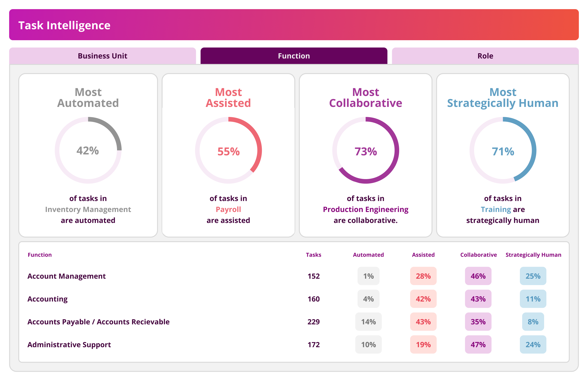This screenshot has height=381, width=588.
Task: Sort by the Function column header
Action: click(x=40, y=255)
